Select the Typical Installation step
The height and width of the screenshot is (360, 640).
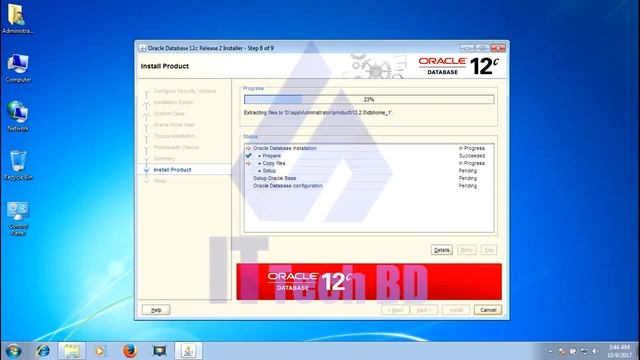[x=174, y=136]
